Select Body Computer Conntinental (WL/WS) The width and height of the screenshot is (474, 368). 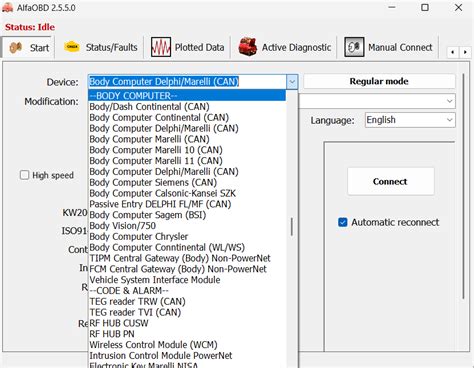point(187,247)
